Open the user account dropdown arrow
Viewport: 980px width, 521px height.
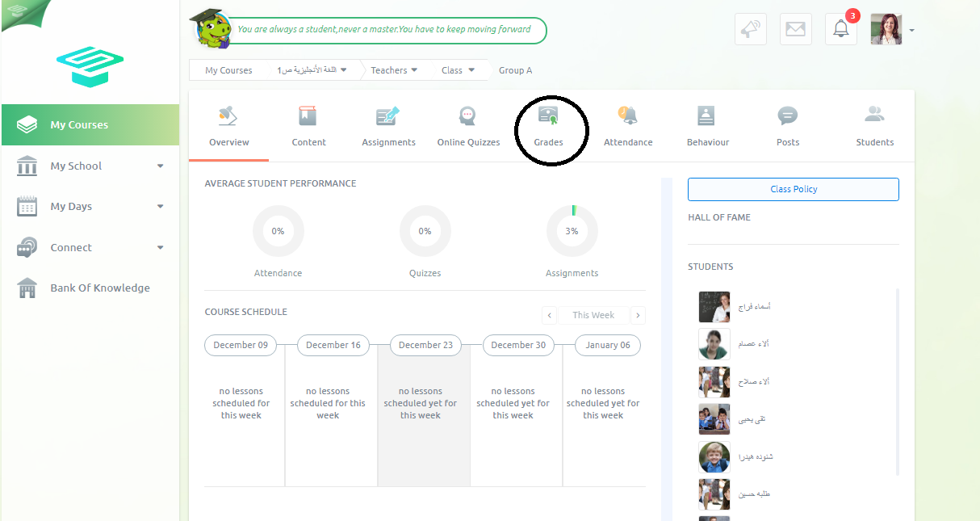coord(911,30)
